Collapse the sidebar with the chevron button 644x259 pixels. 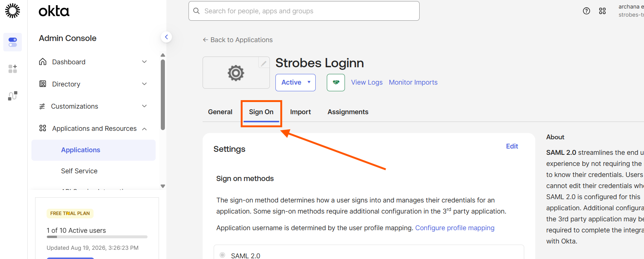point(166,37)
